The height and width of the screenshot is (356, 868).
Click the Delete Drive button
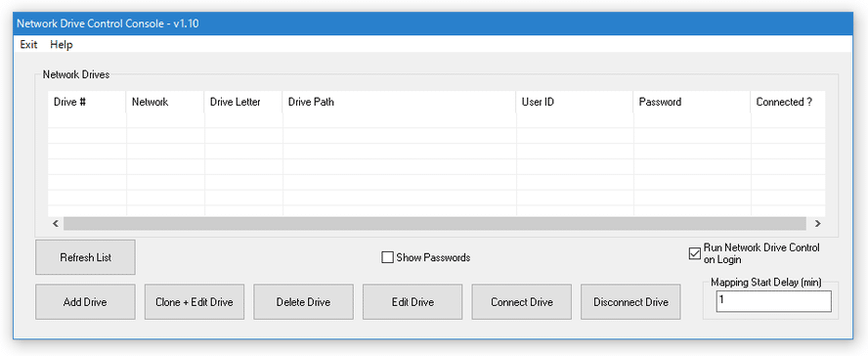click(303, 302)
